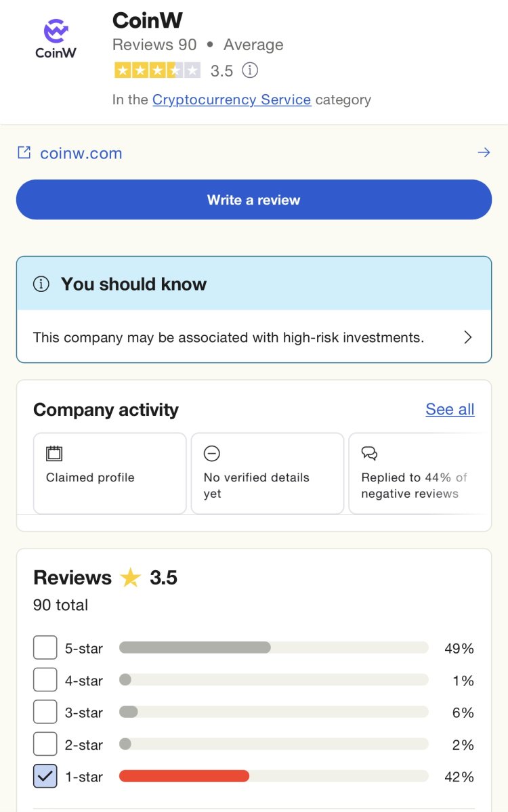Screen dimensions: 508x812
Task: Click the replied to negative reviews chat icon
Action: coord(369,454)
